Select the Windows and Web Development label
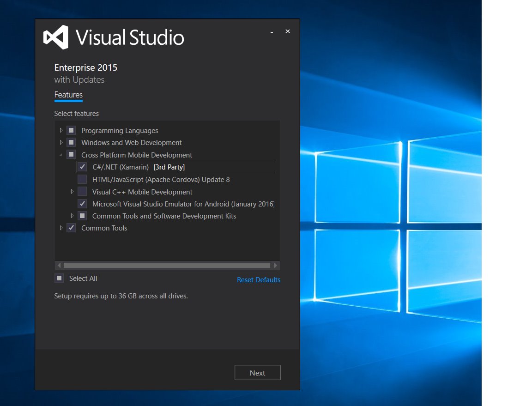This screenshot has height=406, width=532. coord(131,143)
